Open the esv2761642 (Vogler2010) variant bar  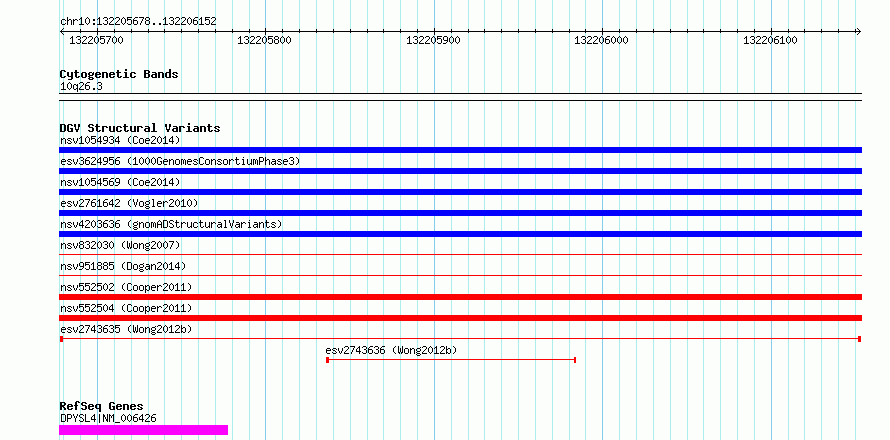(460, 213)
